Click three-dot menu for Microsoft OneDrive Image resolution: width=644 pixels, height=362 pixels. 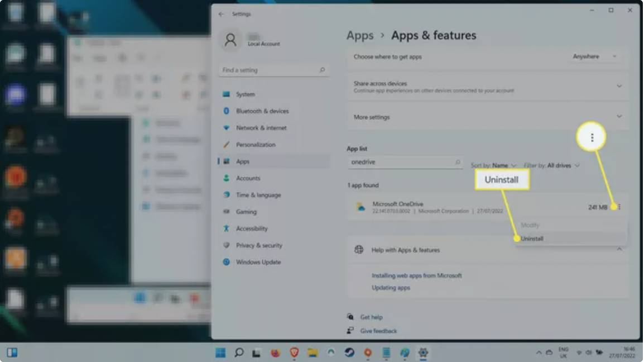(619, 207)
